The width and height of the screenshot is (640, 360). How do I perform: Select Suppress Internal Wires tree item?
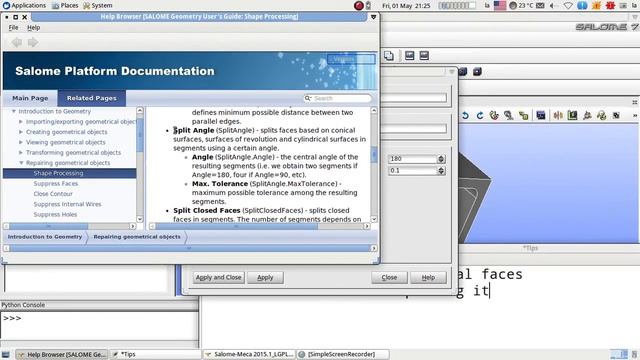coord(67,204)
